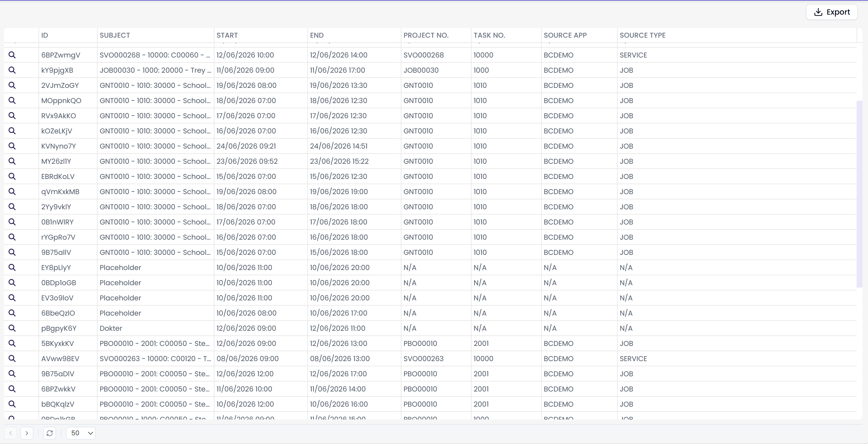Click the vertical scrollbar thumb
The width and height of the screenshot is (868, 444).
point(860,194)
